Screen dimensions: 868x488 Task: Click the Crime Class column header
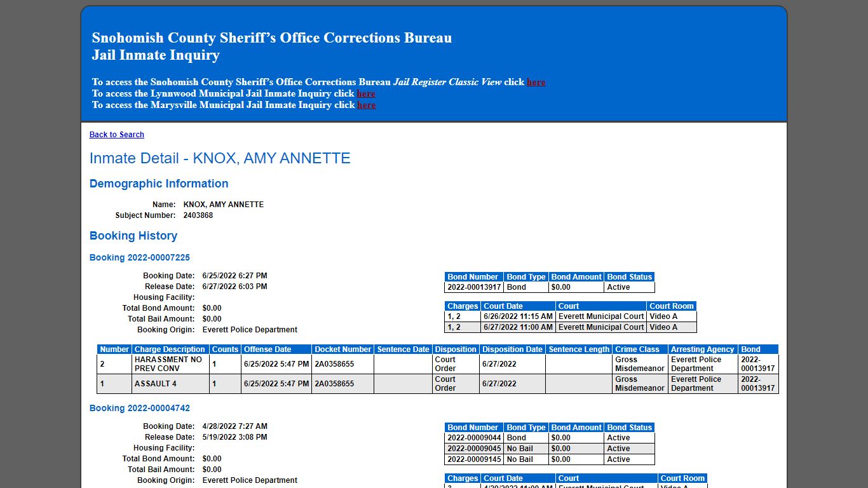(x=641, y=349)
